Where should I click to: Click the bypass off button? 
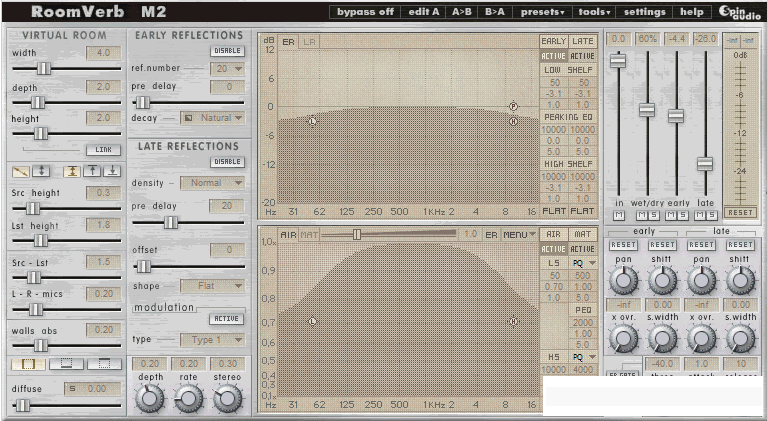(365, 12)
